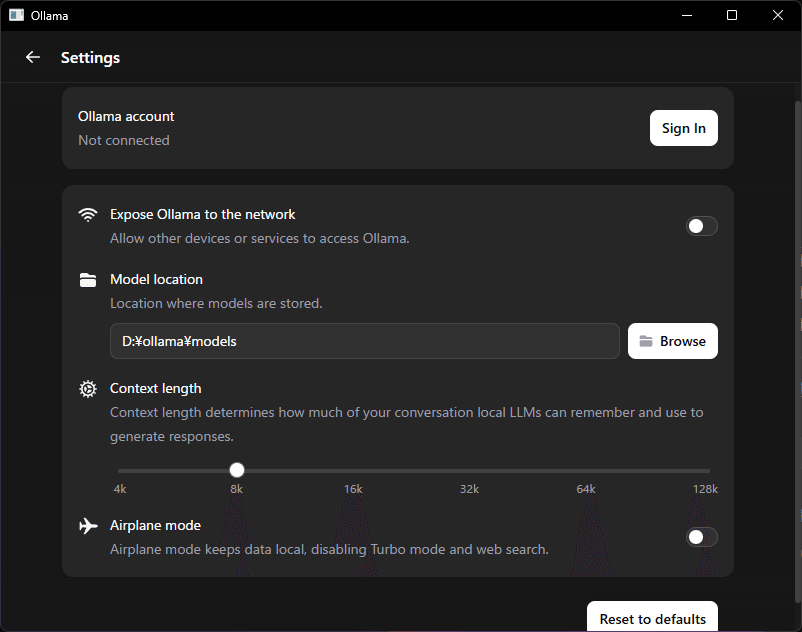Toggle Expose Ollama to the network
Viewport: 802px width, 632px height.
[701, 226]
